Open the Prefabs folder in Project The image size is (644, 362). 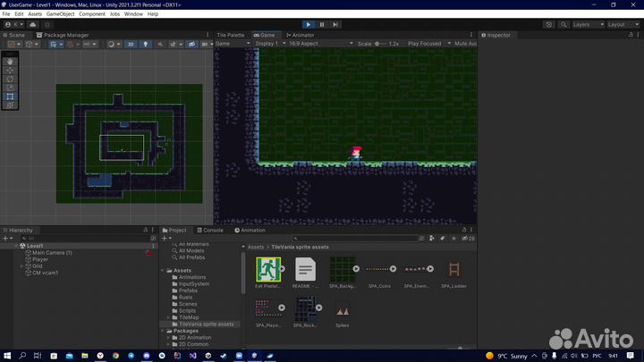tap(188, 290)
